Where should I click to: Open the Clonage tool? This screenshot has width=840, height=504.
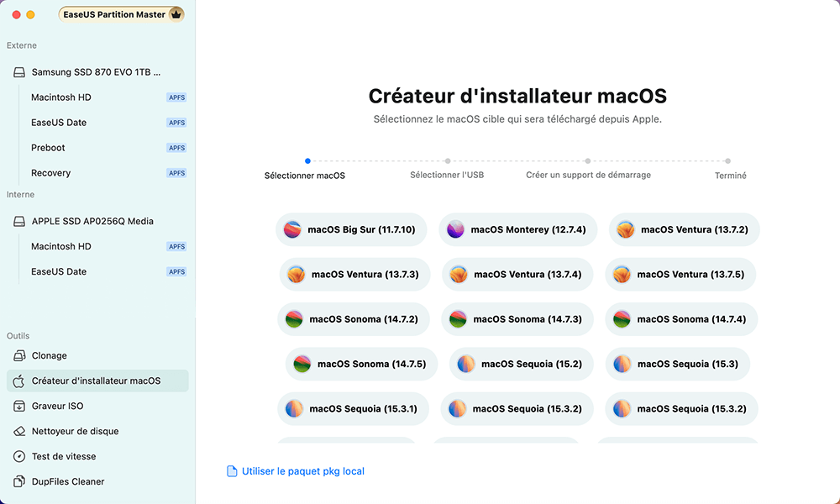click(49, 355)
